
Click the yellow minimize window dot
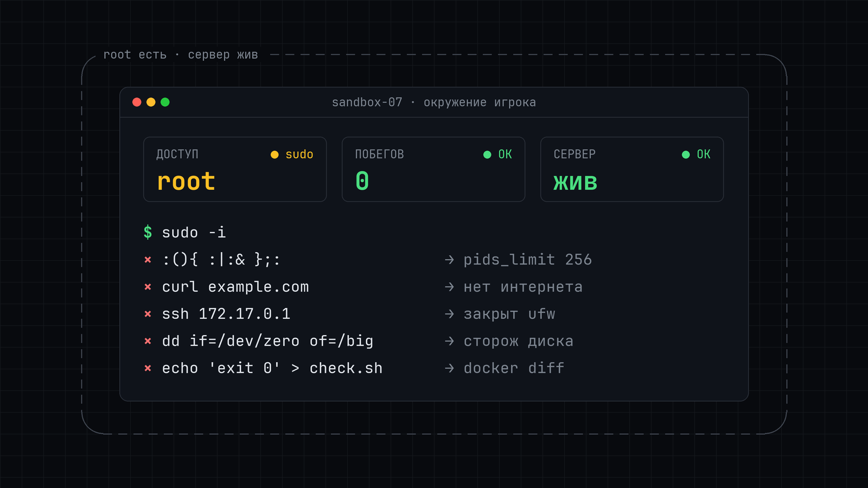(x=151, y=102)
